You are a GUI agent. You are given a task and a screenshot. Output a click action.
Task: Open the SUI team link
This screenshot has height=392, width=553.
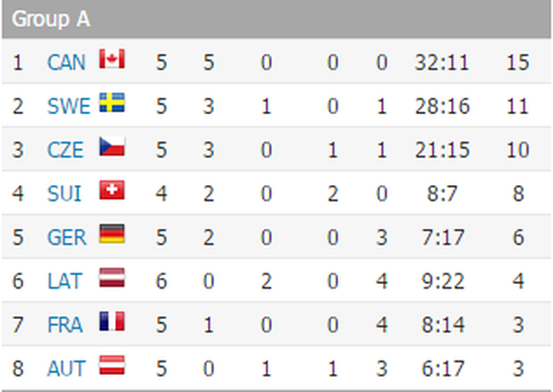coord(65,194)
